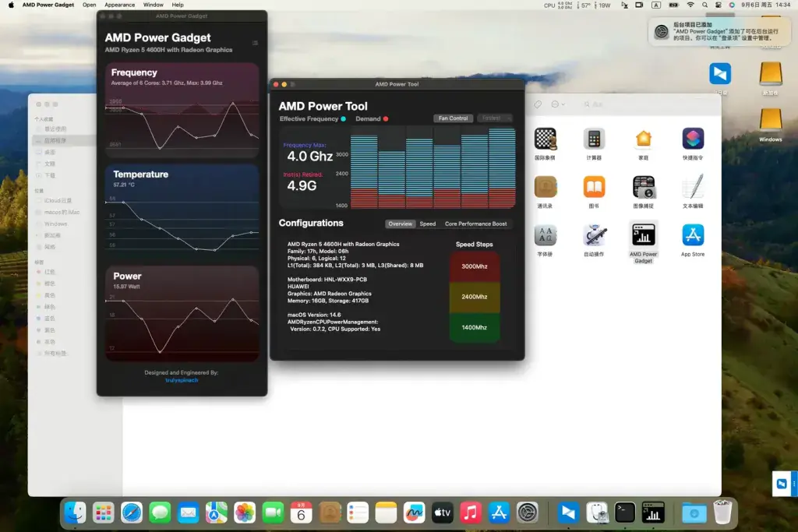Open the Image Capture app icon
The image size is (798, 532).
pyautogui.click(x=643, y=187)
